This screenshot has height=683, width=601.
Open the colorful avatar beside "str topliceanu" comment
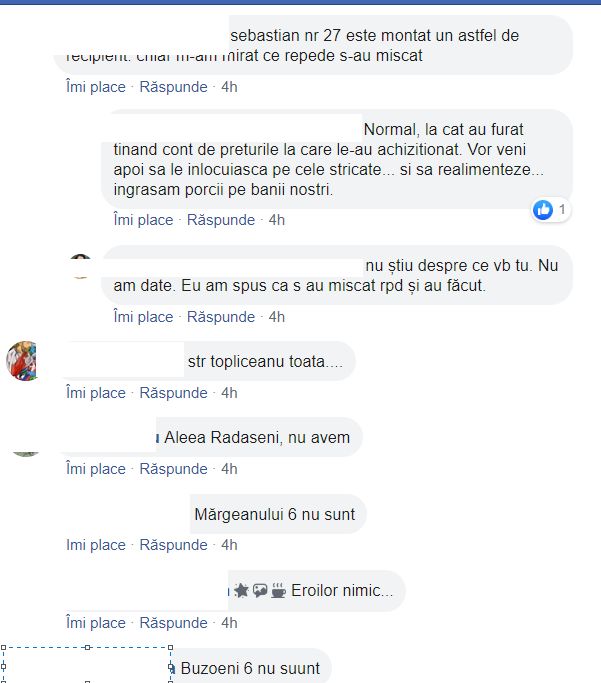21,361
